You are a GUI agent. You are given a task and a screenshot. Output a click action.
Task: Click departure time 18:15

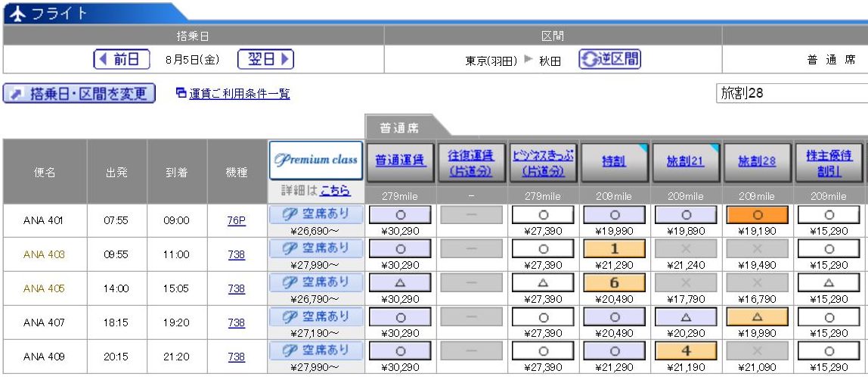pyautogui.click(x=116, y=322)
